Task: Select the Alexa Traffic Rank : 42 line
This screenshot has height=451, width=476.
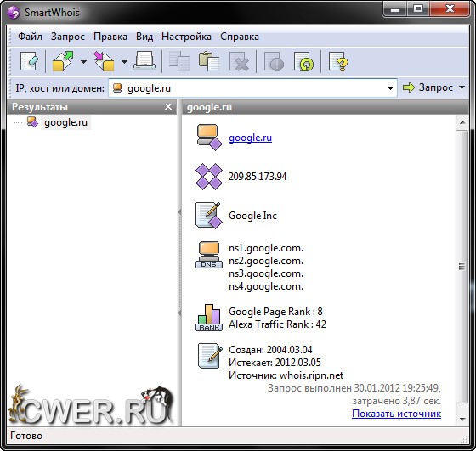Action: [x=277, y=324]
